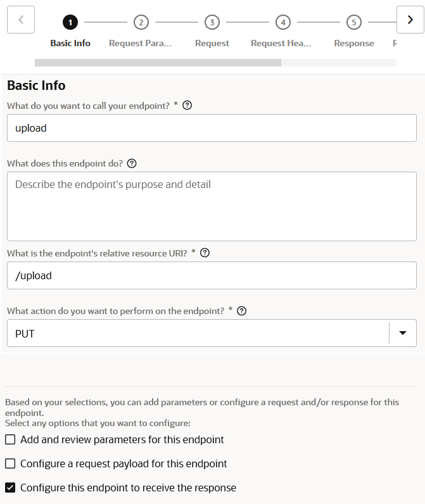
Task: Select step 4 circle in wizard
Action: (x=283, y=23)
